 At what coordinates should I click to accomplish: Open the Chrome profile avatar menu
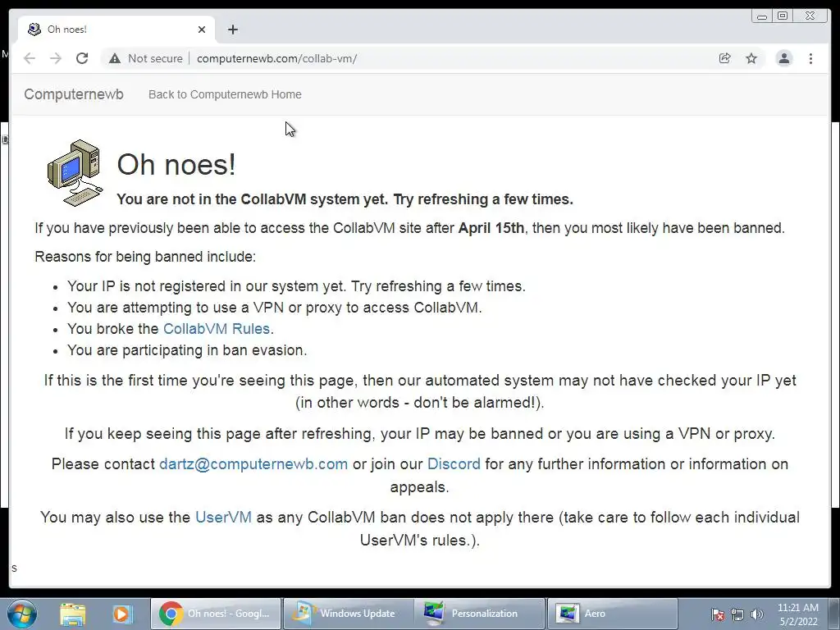[783, 58]
